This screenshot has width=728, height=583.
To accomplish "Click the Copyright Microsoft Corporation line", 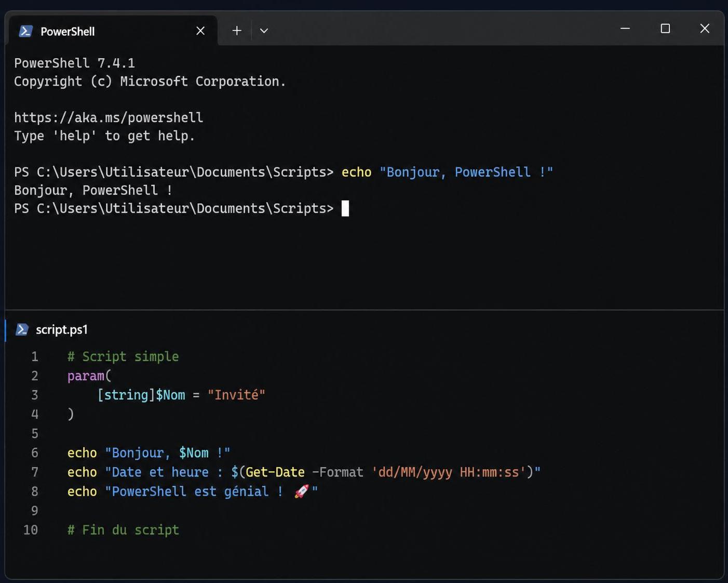I will [x=150, y=82].
